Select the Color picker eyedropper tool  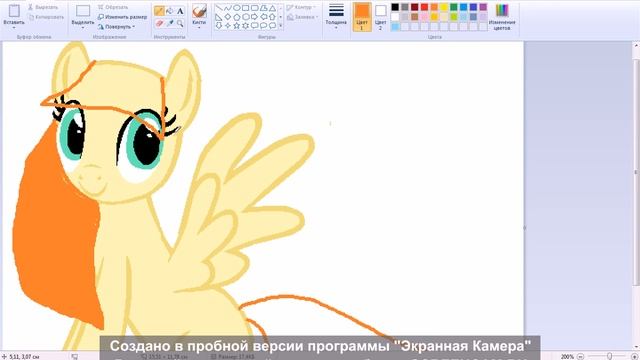[169, 24]
